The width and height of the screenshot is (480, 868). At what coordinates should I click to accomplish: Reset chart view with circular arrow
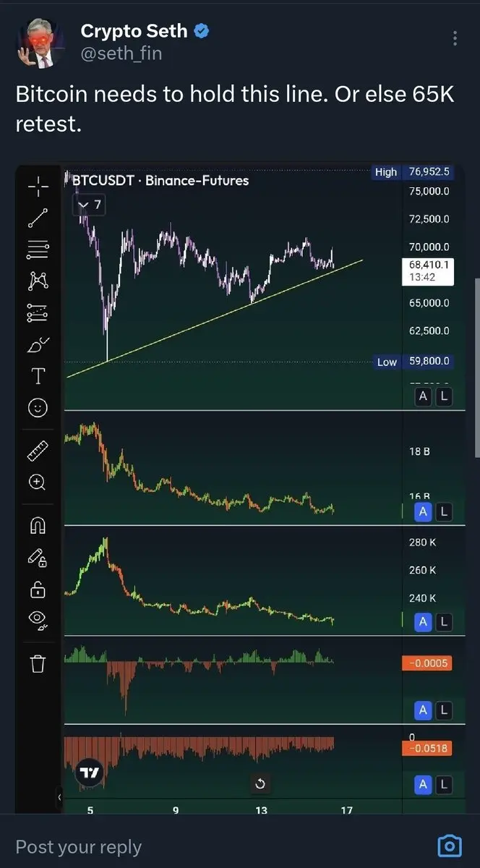pos(260,784)
